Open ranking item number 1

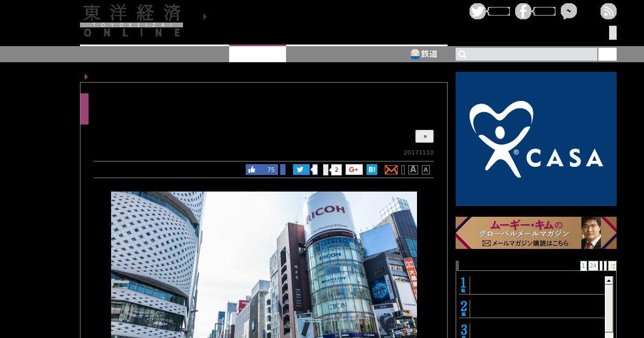(531, 284)
